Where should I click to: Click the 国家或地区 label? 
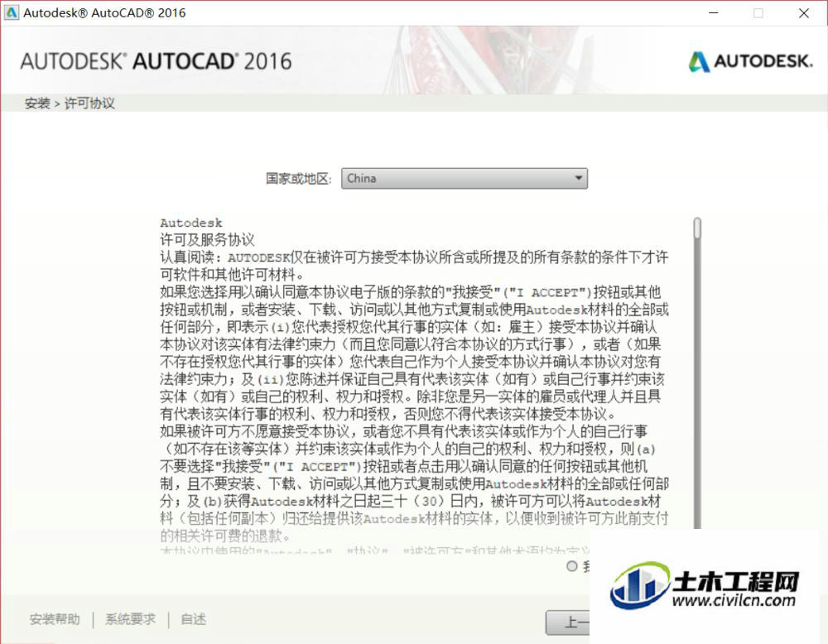[x=298, y=179]
